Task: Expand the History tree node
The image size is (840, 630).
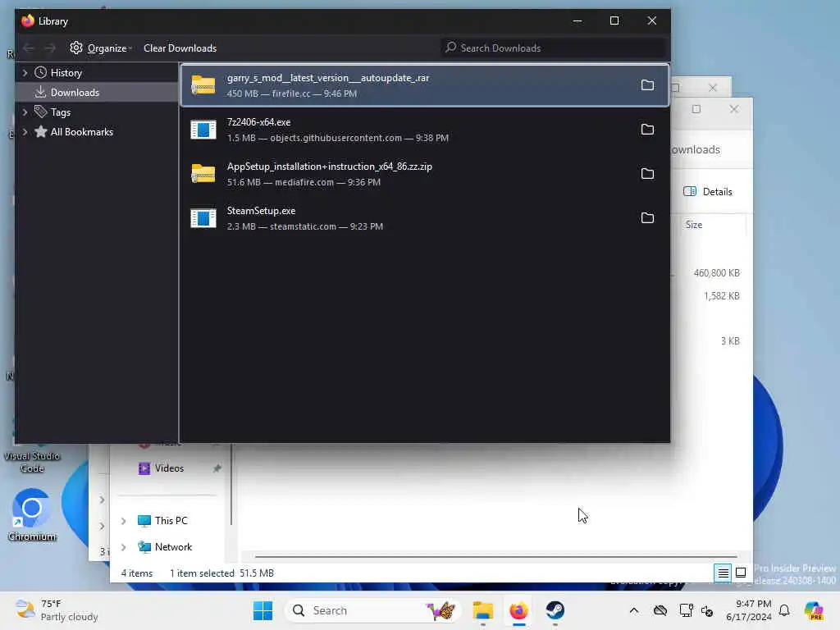Action: click(x=25, y=72)
